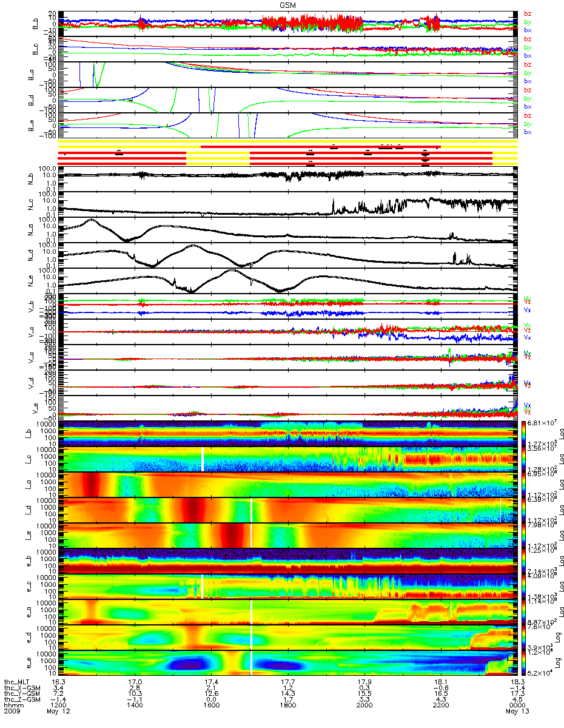
Task: Click the blue Vx legend of V_c panel
Action: pyautogui.click(x=528, y=337)
